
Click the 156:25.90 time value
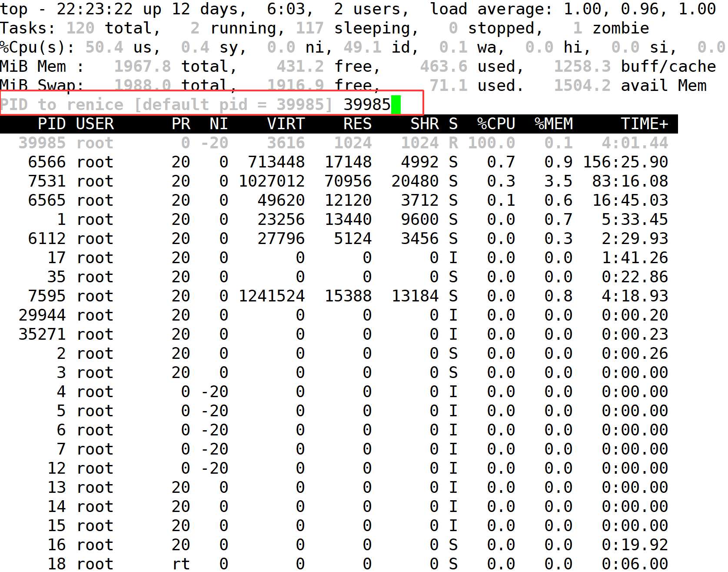tap(625, 162)
